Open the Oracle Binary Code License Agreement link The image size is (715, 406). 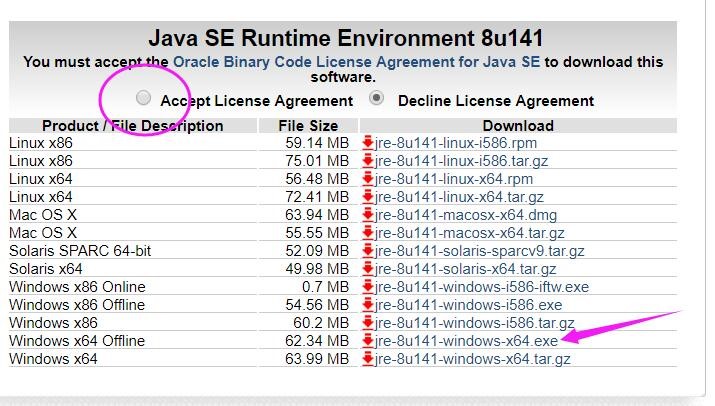coord(357,62)
